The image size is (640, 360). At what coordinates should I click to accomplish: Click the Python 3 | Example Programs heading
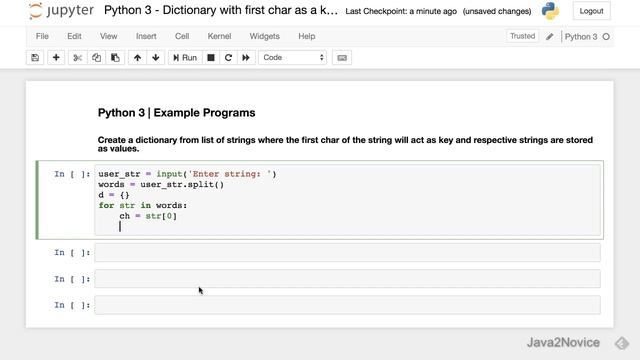click(x=176, y=113)
